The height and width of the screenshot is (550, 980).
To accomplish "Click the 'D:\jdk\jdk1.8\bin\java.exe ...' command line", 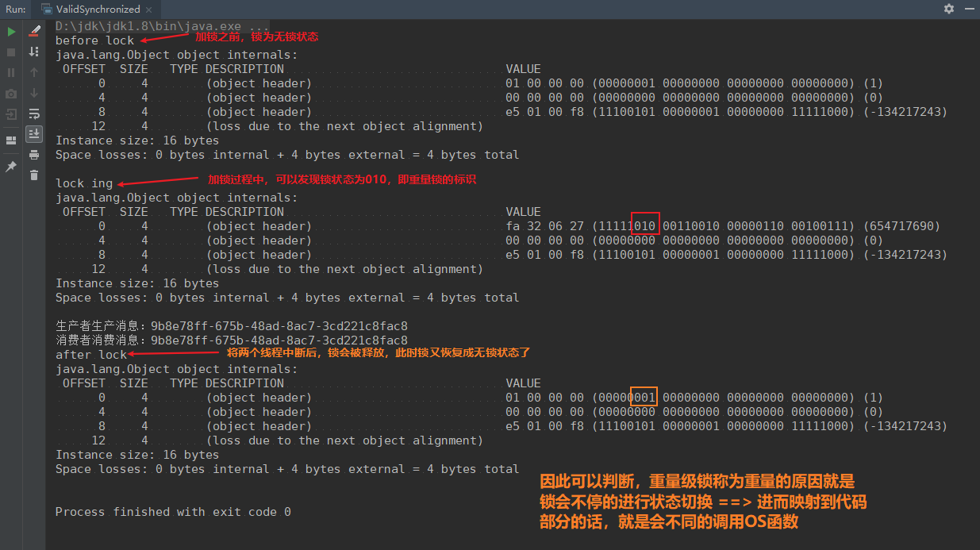I will 162,26.
